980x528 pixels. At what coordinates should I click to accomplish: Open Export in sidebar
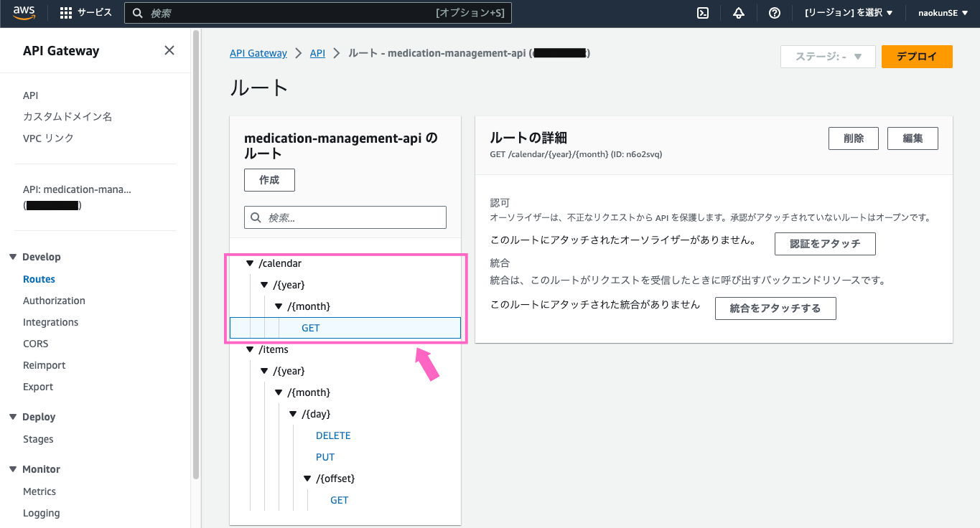tap(38, 387)
